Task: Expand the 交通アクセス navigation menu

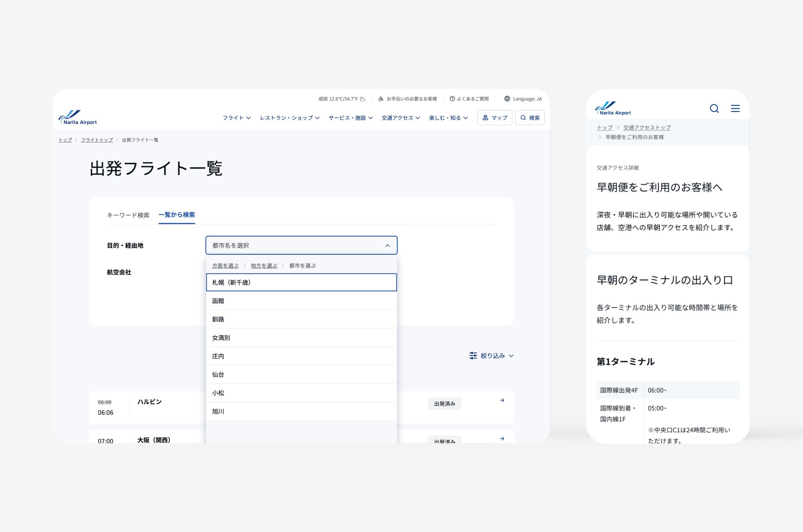Action: [x=400, y=118]
